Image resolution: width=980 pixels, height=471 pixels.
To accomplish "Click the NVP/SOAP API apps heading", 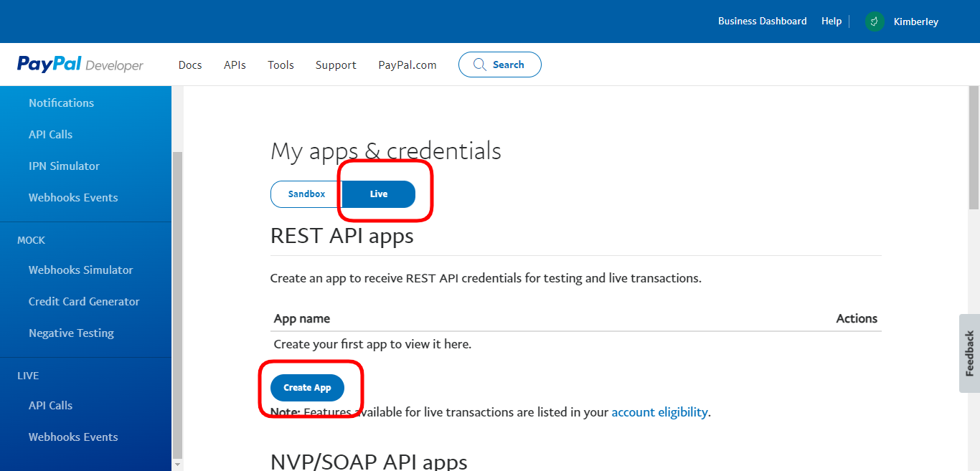I will click(369, 462).
